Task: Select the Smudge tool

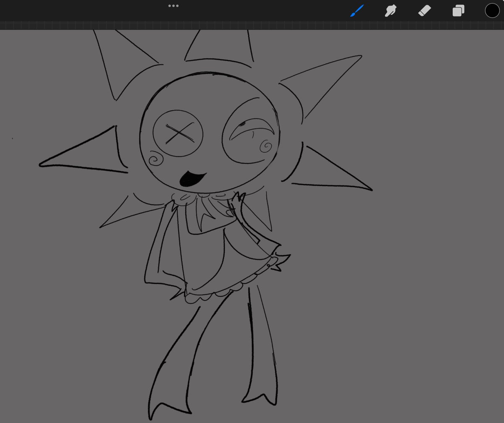Action: point(391,10)
